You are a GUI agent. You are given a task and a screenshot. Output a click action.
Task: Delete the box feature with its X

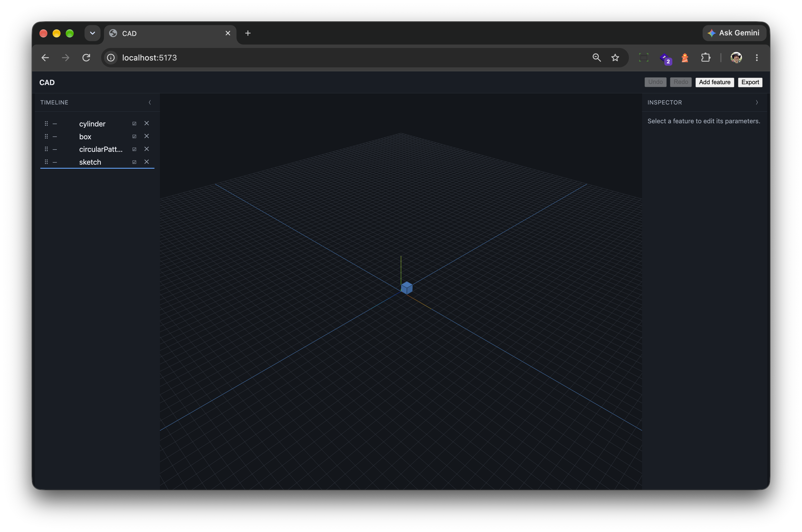point(147,136)
